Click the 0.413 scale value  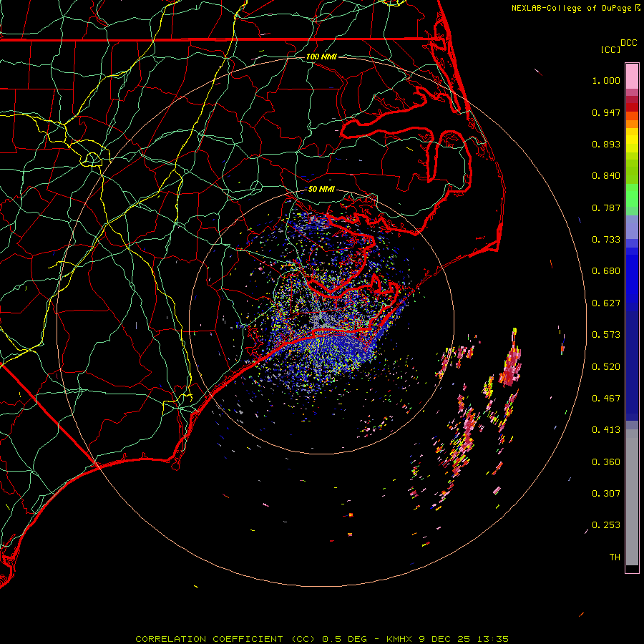click(606, 430)
